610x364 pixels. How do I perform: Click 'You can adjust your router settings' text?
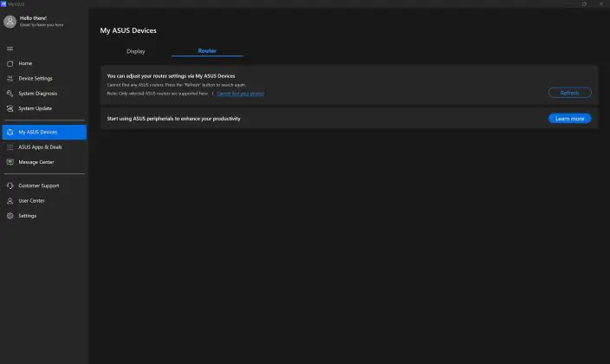point(172,76)
